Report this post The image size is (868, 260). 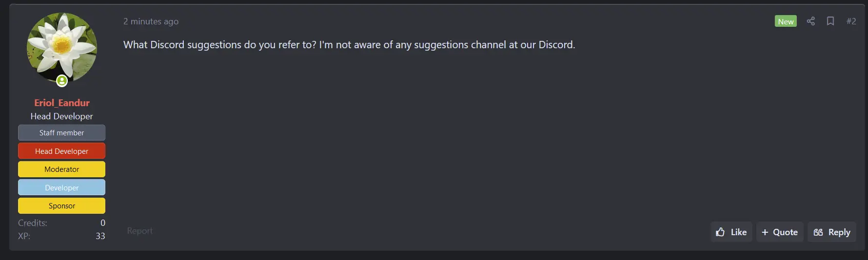(x=140, y=231)
